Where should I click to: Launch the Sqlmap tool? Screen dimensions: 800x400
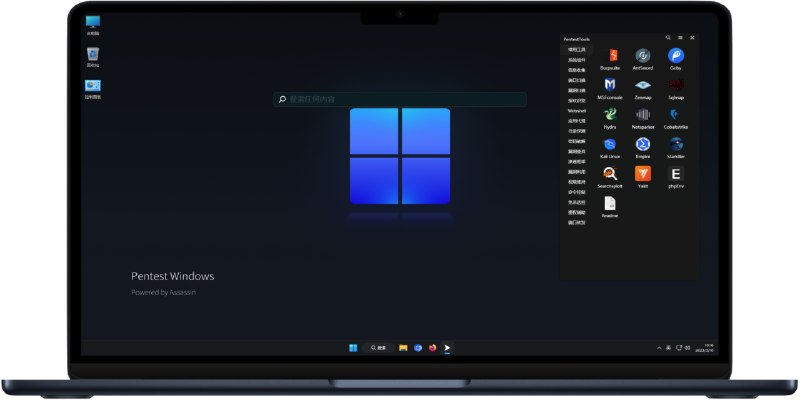676,85
